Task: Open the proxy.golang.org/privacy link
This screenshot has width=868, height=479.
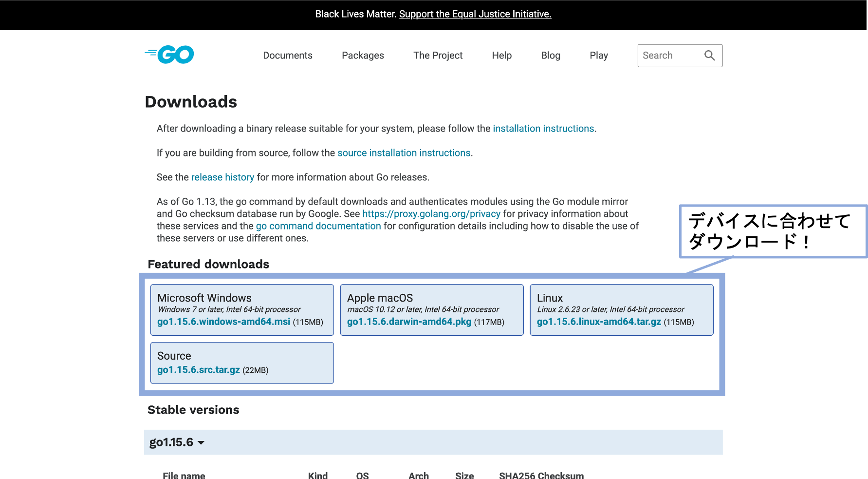Action: [431, 214]
